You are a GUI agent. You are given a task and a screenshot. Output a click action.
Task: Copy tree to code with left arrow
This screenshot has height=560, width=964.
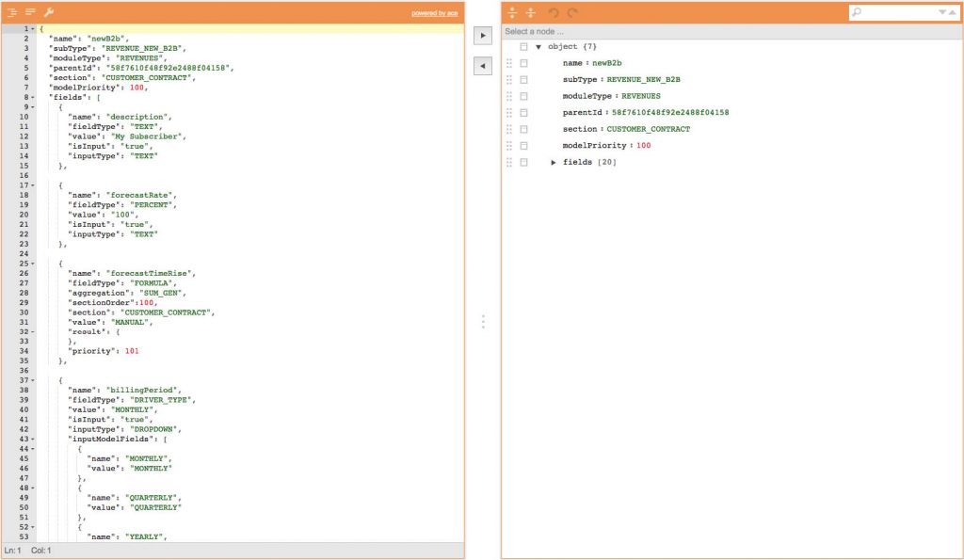coord(483,66)
